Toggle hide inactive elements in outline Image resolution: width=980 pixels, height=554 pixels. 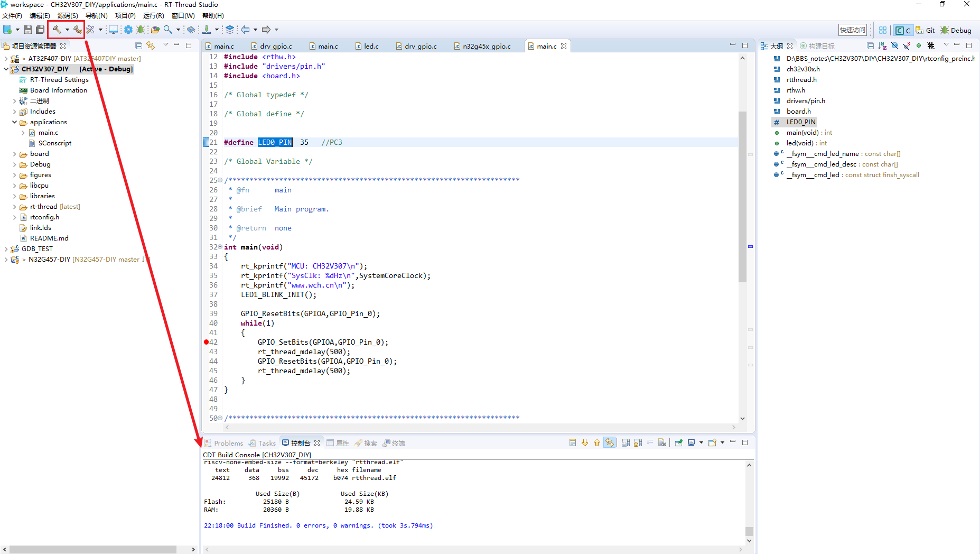(x=931, y=45)
